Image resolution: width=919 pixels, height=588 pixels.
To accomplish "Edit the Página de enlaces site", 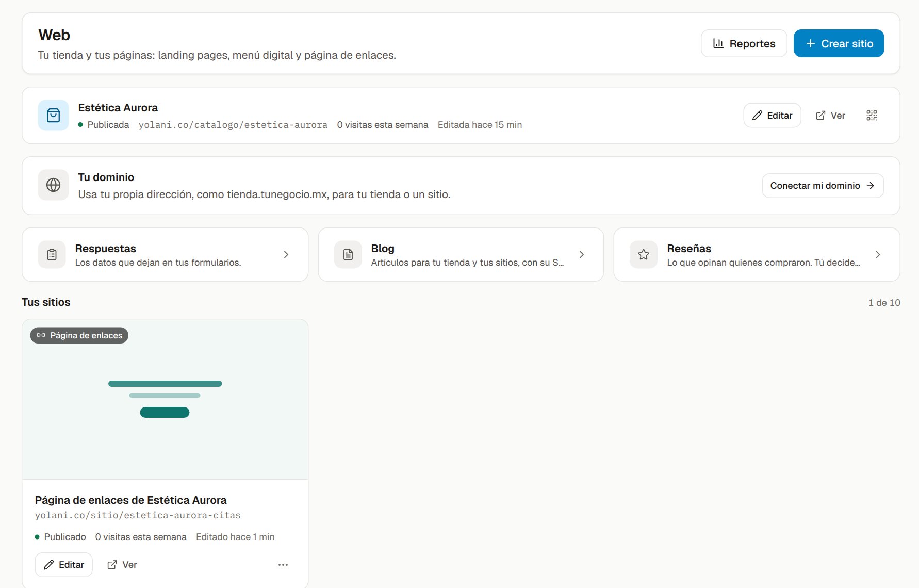I will click(63, 564).
